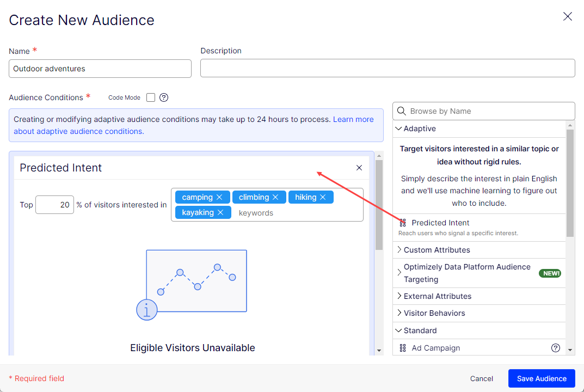Screen dimensions: 584x392
Task: Collapse the Adaptive section
Action: 399,129
